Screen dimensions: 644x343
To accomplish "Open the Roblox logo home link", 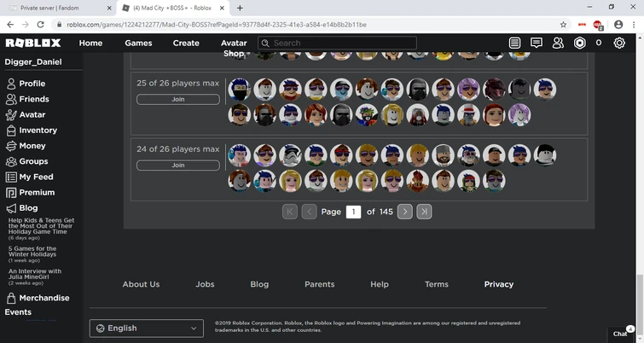I will tap(33, 43).
